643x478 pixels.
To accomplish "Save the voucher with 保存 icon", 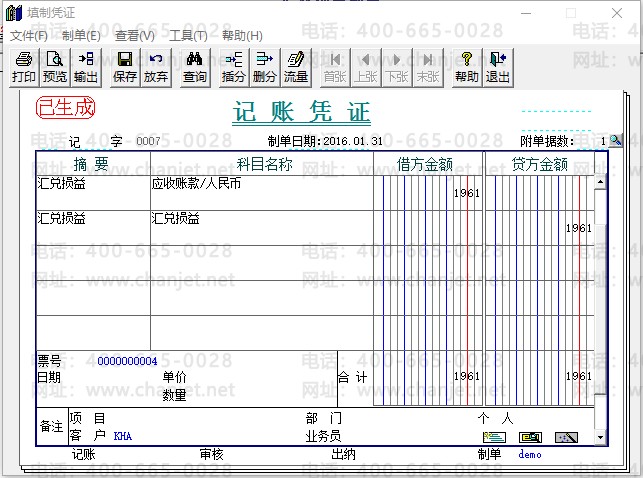I will point(125,67).
